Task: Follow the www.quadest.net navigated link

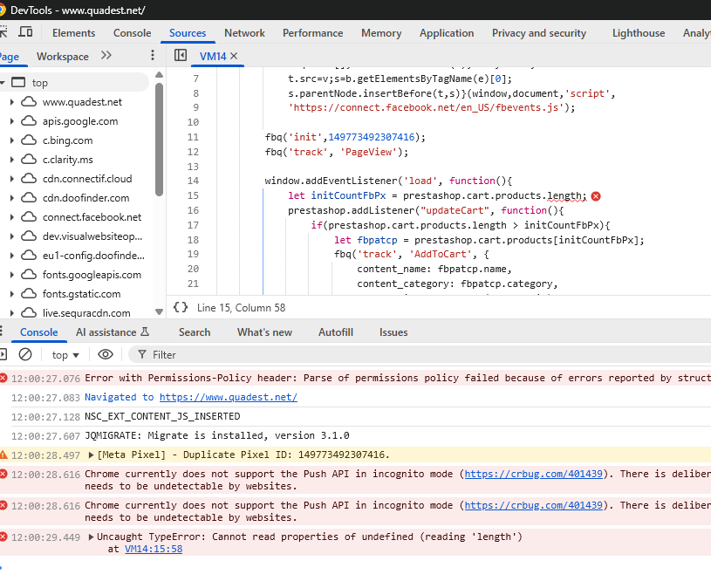Action: (228, 397)
